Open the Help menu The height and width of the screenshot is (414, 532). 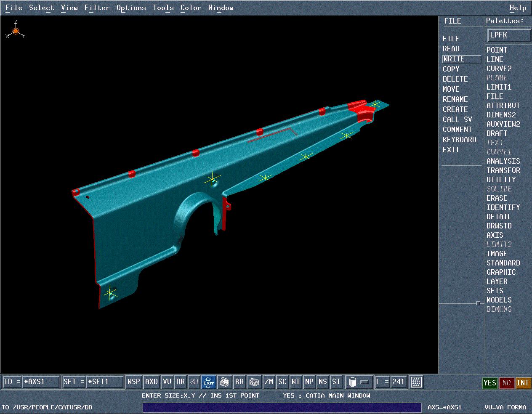click(x=517, y=8)
